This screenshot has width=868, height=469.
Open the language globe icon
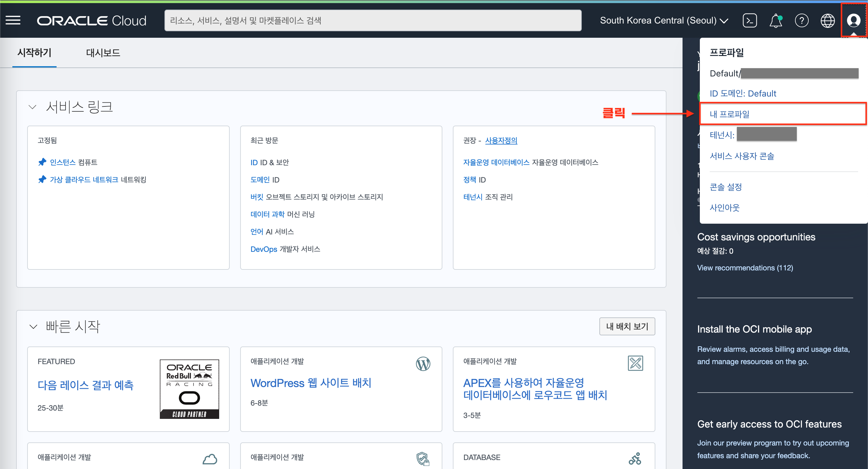pyautogui.click(x=828, y=20)
